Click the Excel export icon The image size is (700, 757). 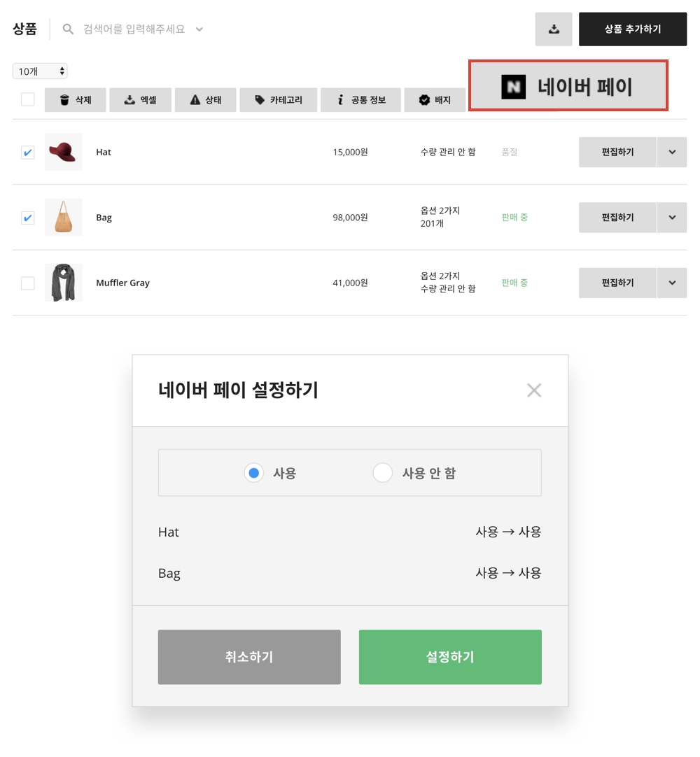coord(129,100)
